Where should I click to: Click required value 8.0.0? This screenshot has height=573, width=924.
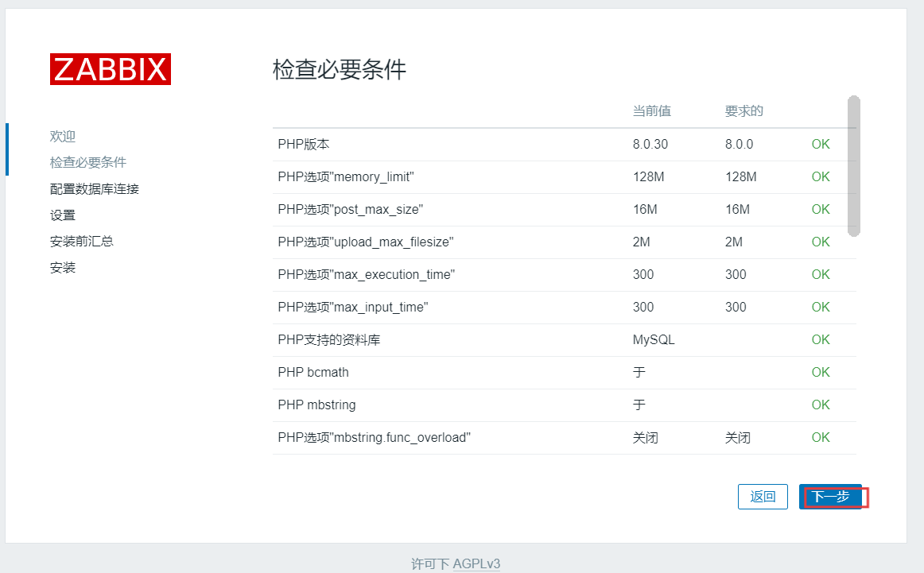click(x=739, y=145)
